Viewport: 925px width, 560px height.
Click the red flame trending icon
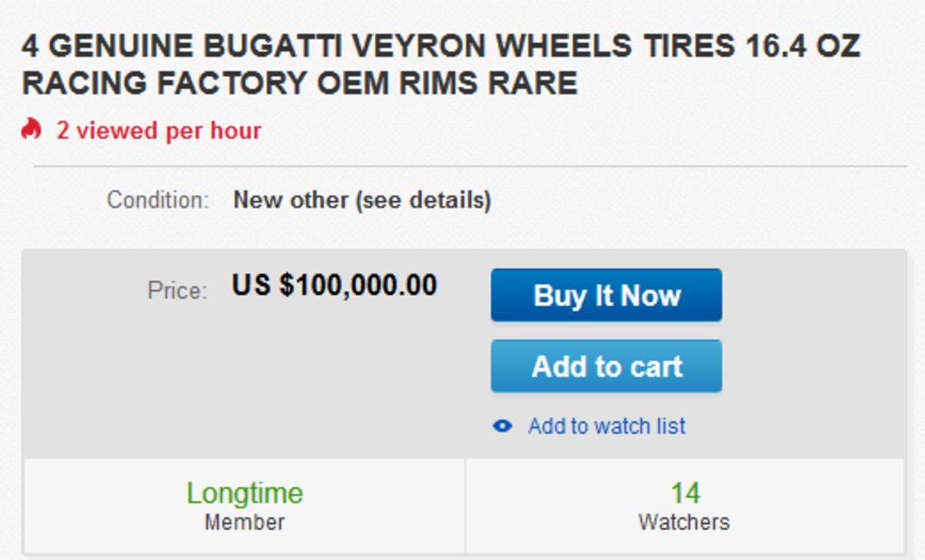click(32, 129)
